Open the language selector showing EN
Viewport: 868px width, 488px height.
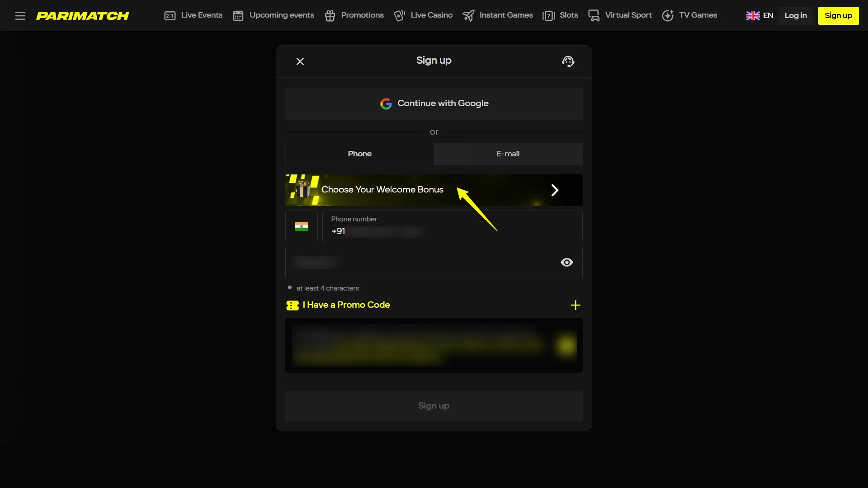pyautogui.click(x=759, y=15)
